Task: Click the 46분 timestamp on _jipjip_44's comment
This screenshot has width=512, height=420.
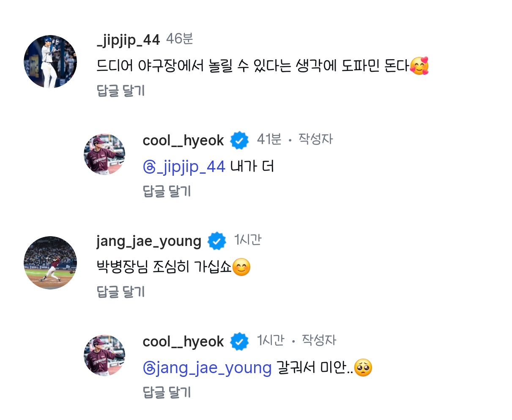Action: pyautogui.click(x=180, y=39)
